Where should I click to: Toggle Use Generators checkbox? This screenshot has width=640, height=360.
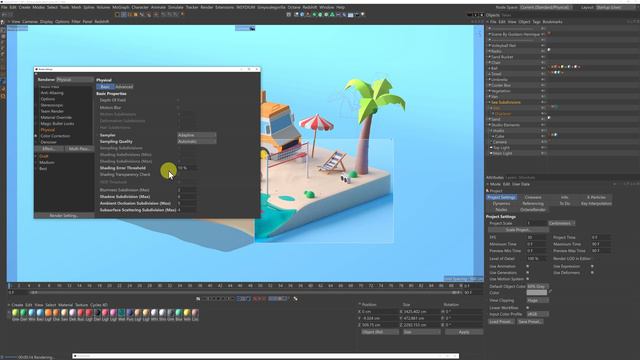point(528,272)
